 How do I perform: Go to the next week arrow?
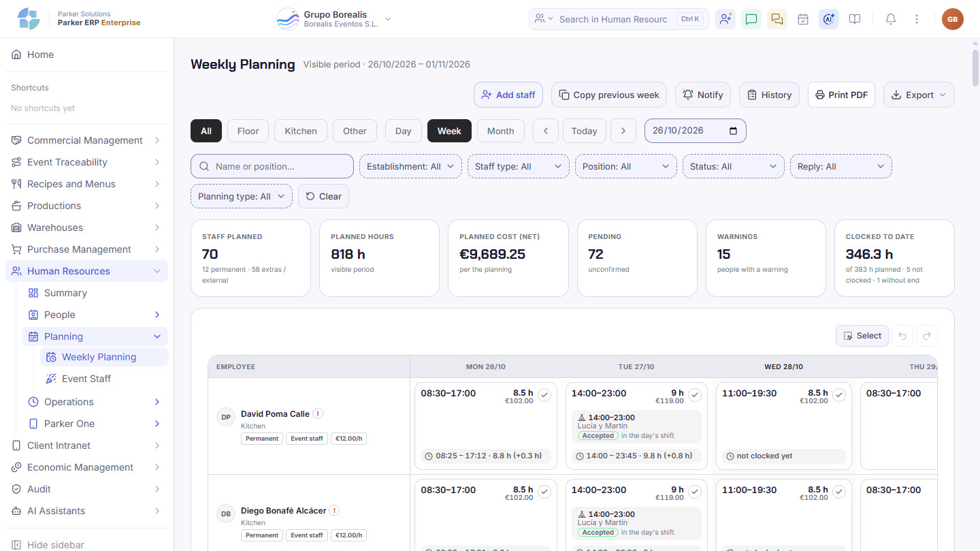[623, 131]
